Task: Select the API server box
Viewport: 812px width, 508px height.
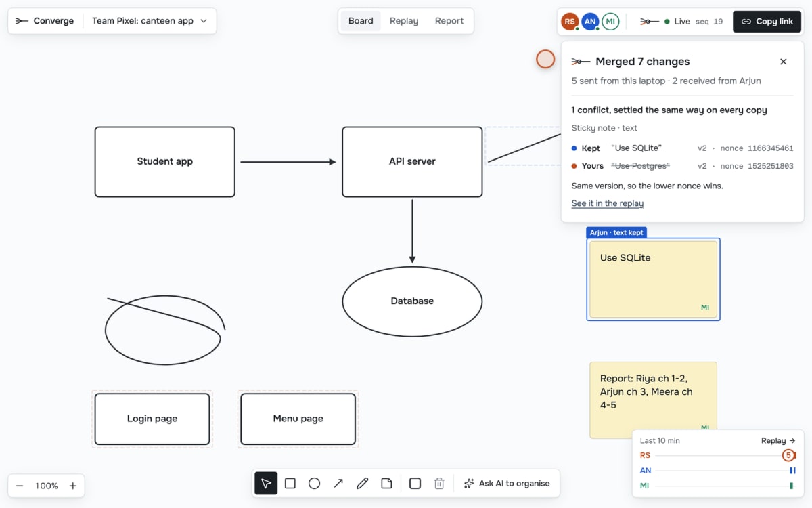Action: (412, 162)
